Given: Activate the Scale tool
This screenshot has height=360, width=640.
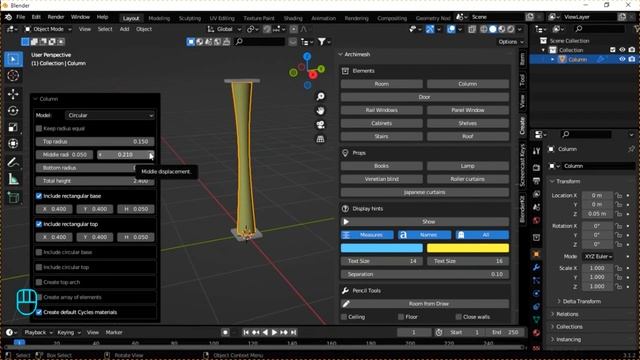Looking at the screenshot, I should pos(13,127).
